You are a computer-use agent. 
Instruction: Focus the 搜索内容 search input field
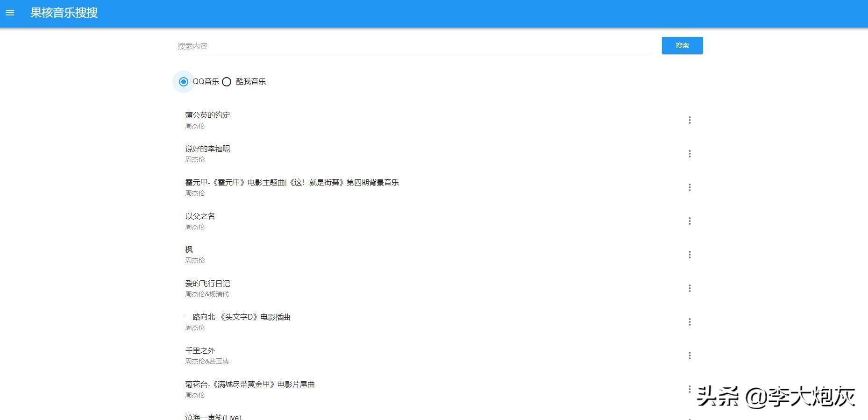415,46
